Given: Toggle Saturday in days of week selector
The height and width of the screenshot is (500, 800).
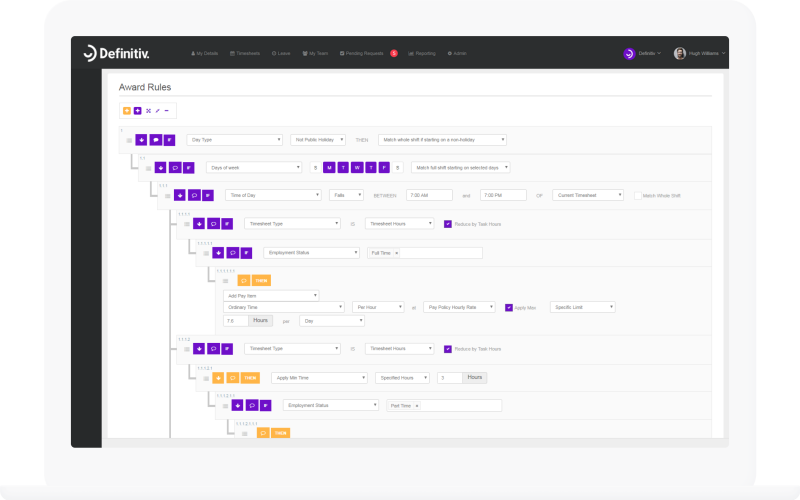Looking at the screenshot, I should pos(397,168).
